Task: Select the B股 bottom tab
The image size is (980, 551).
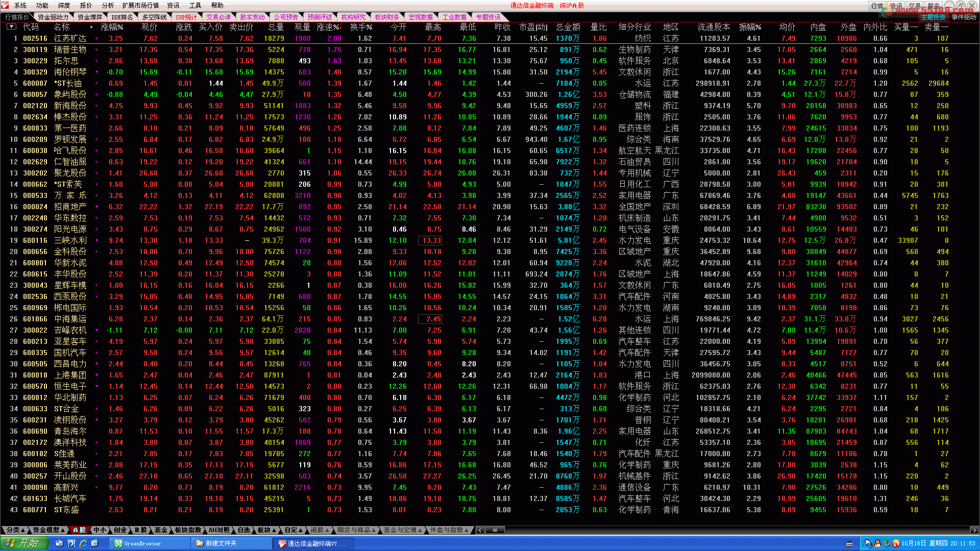Action: click(141, 530)
